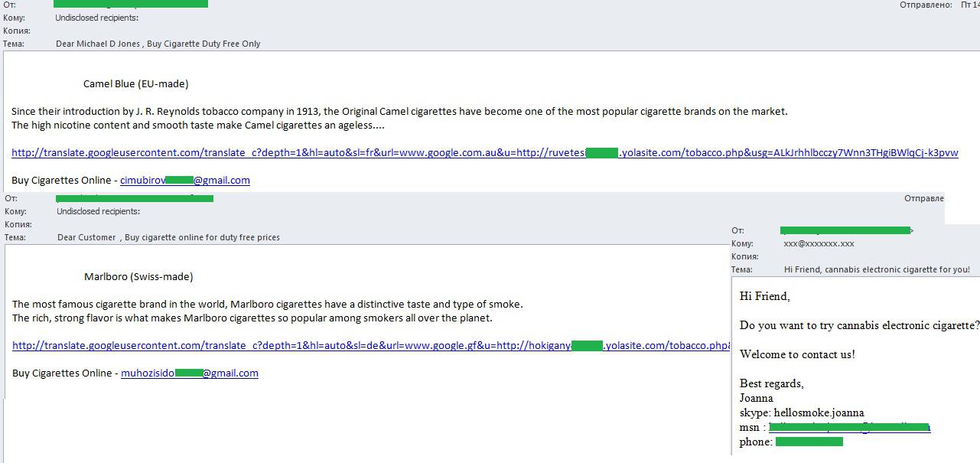The height and width of the screenshot is (463, 980).
Task: Click the 'Camel Blue (EU-made)' heading
Action: [x=136, y=84]
